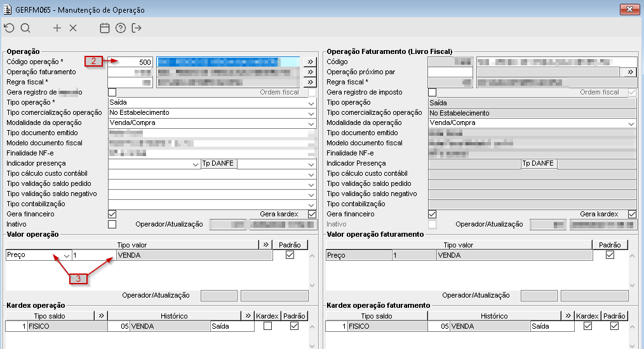644x349 pixels.
Task: Click FISICO cell in Kardex operação faturamento
Action: (x=387, y=326)
